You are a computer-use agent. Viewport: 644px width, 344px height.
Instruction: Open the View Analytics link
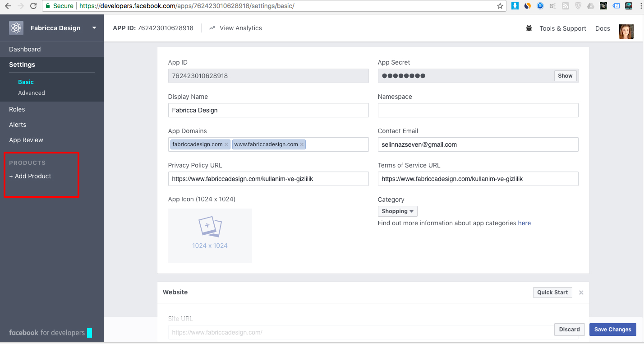pyautogui.click(x=241, y=28)
